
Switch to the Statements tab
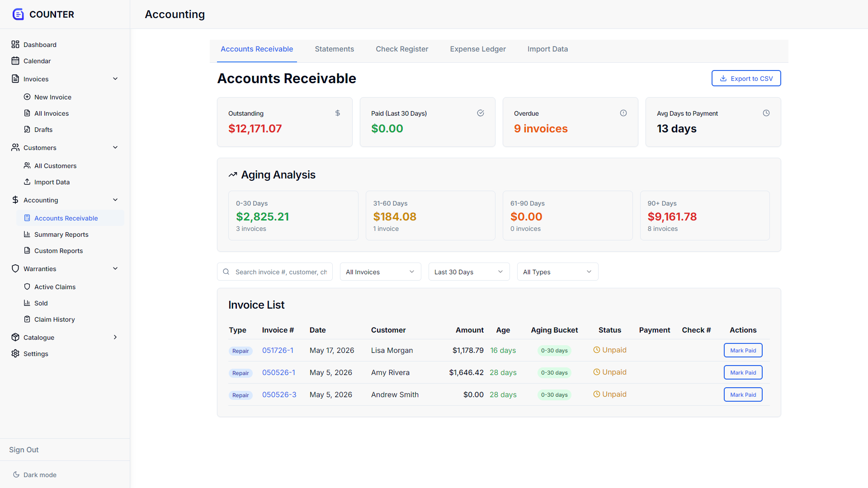point(334,49)
